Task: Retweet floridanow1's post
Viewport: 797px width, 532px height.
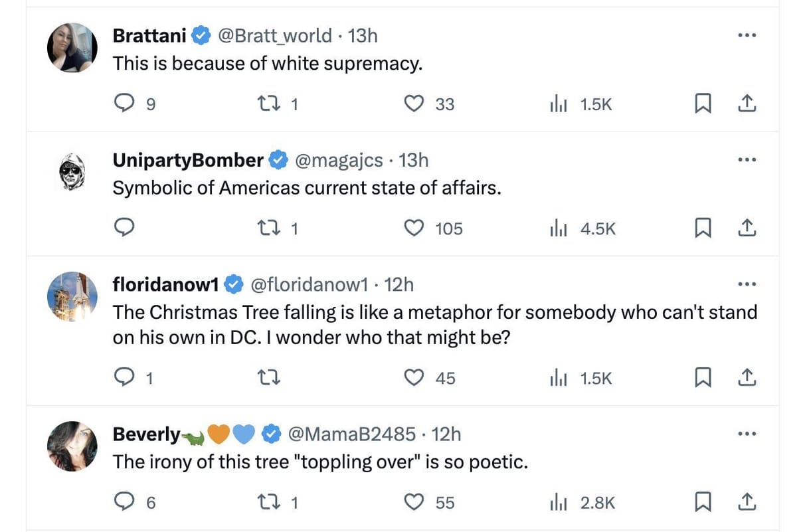Action: 267,378
